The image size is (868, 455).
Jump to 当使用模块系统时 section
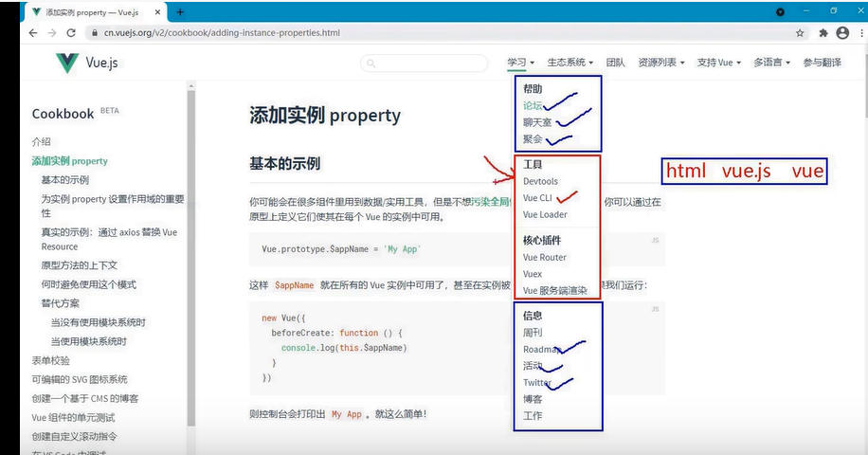tap(88, 341)
